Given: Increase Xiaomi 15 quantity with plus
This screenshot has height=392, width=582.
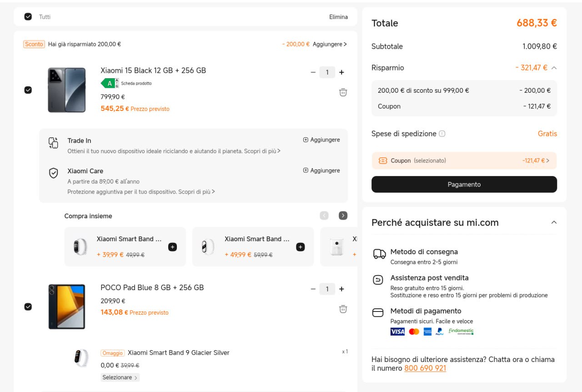Looking at the screenshot, I should point(341,72).
